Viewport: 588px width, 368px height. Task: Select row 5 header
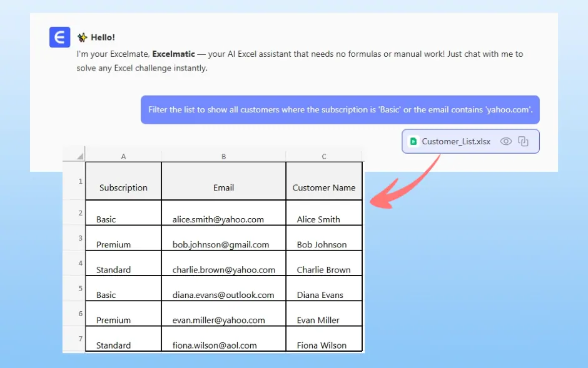[80, 289]
